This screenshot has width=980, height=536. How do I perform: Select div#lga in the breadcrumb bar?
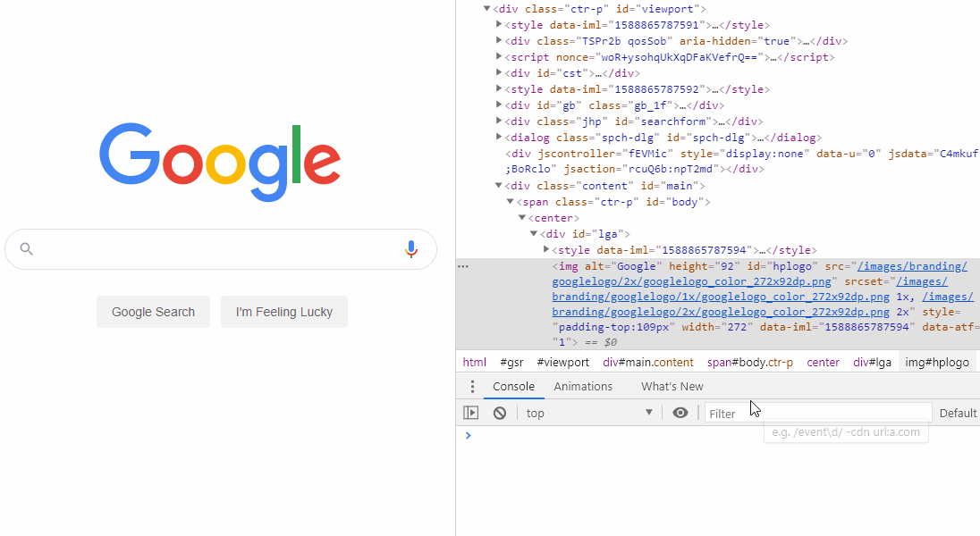(x=872, y=363)
